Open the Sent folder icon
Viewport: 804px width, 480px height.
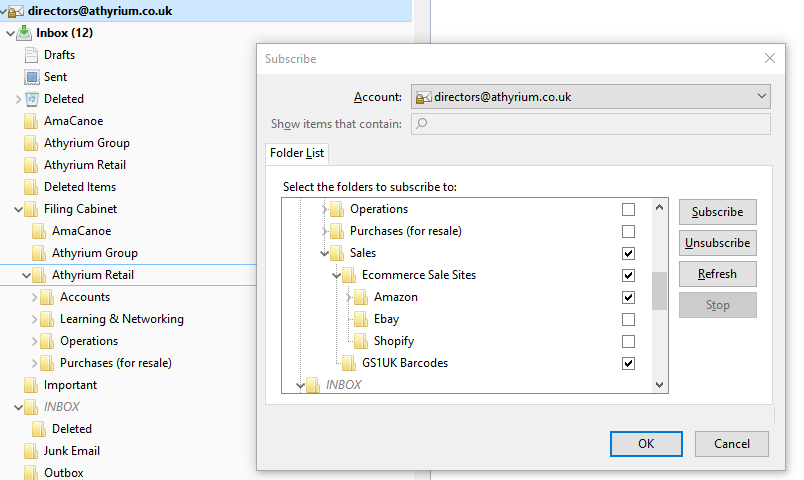pyautogui.click(x=32, y=77)
